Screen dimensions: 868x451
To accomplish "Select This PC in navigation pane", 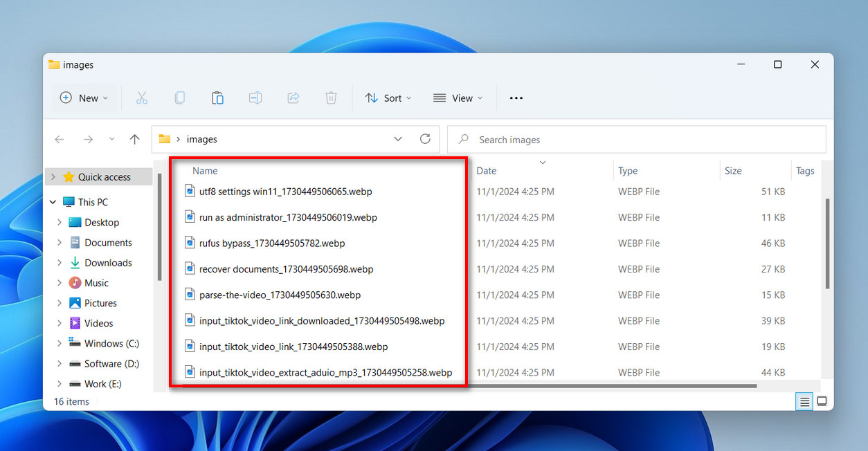I will [93, 202].
